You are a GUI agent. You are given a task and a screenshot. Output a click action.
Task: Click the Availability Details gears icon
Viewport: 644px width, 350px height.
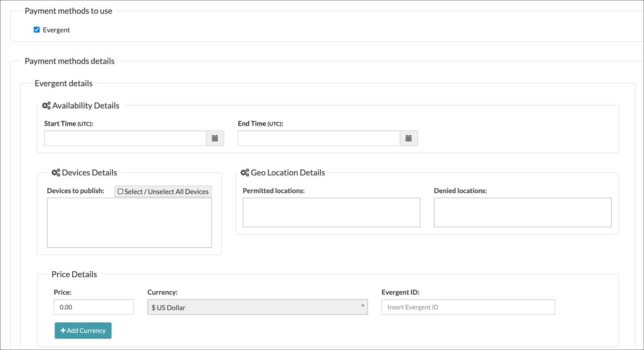click(46, 105)
